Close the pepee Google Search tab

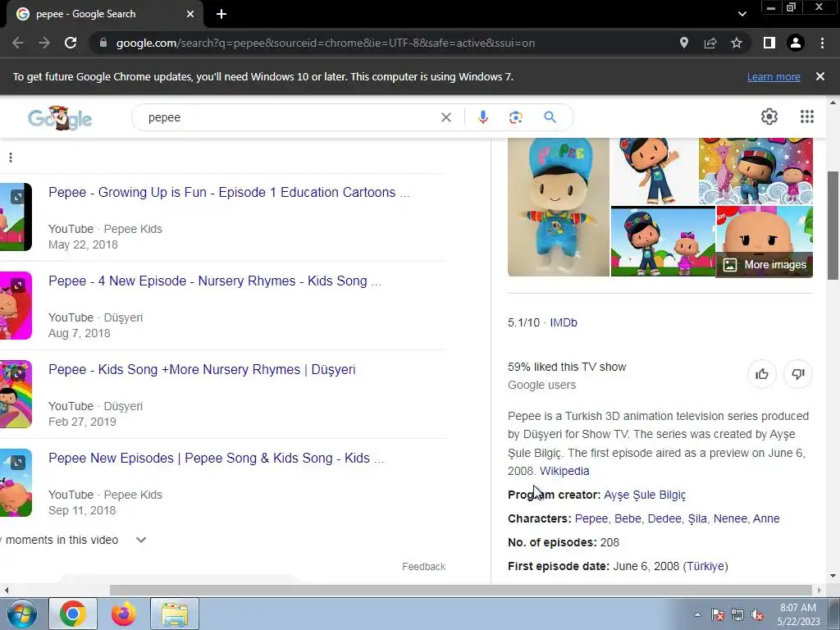pos(190,14)
